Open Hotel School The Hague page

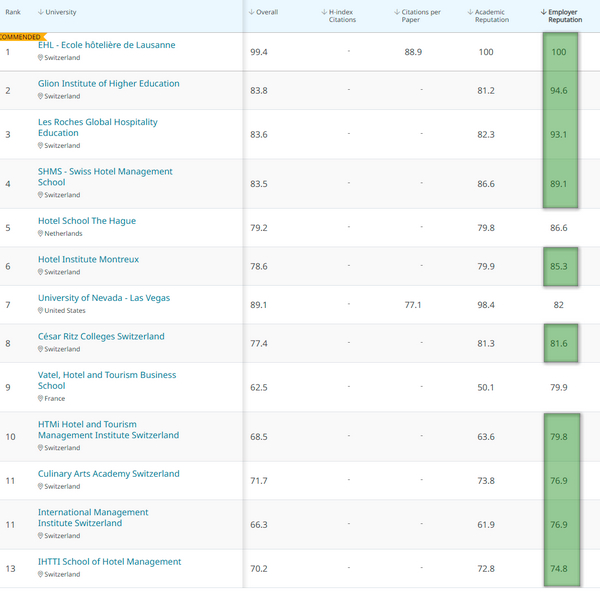[x=87, y=221]
